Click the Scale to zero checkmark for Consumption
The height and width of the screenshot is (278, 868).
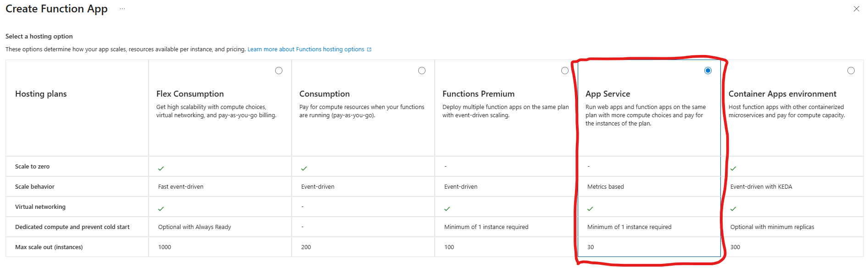304,169
